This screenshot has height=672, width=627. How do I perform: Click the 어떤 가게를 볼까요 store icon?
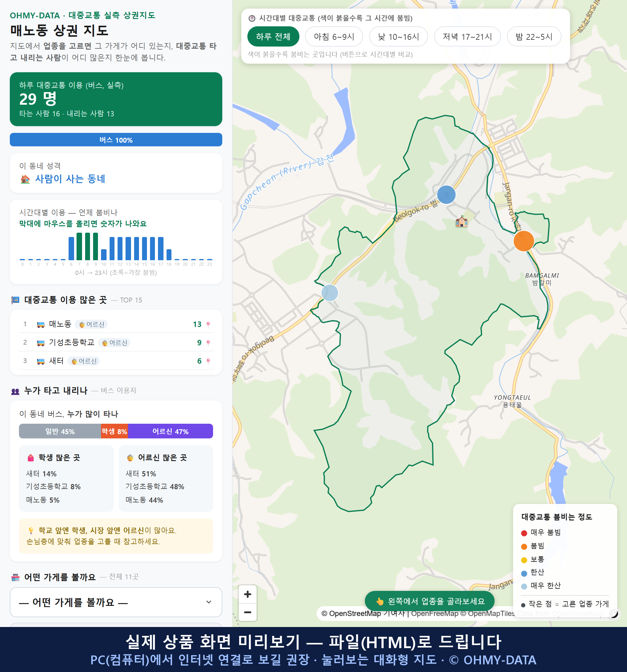pos(15,577)
